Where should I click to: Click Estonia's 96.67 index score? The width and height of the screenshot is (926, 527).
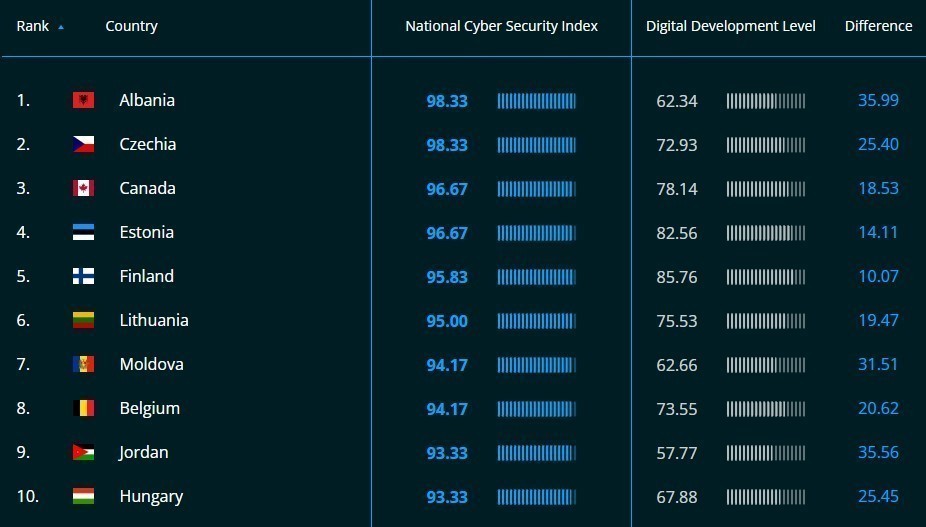tap(447, 233)
